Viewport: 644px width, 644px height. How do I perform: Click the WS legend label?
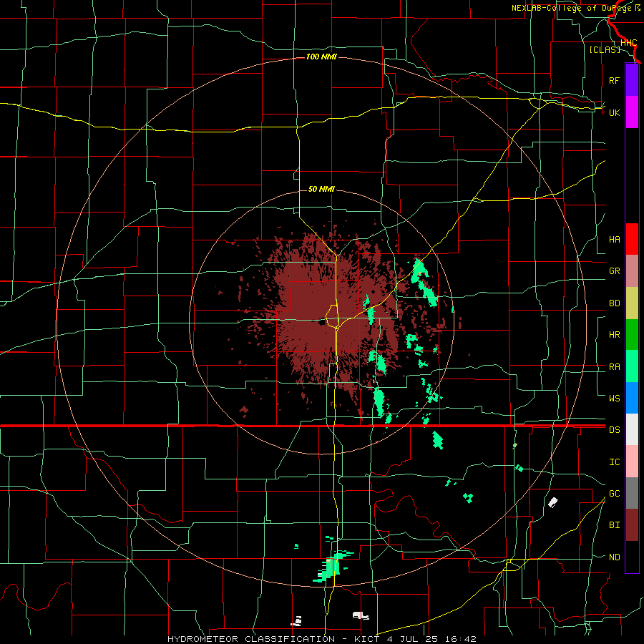coord(615,398)
